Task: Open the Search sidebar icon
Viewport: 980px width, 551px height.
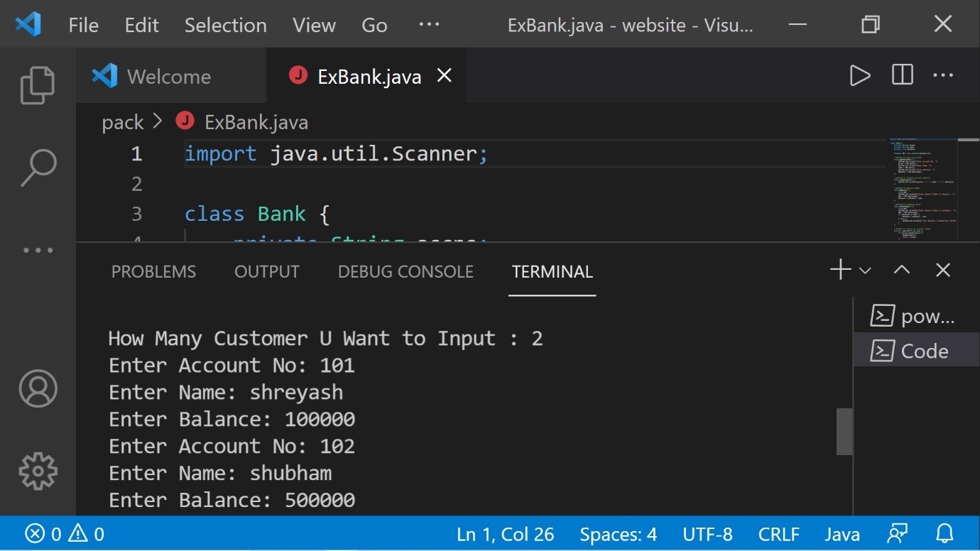Action: (x=38, y=165)
